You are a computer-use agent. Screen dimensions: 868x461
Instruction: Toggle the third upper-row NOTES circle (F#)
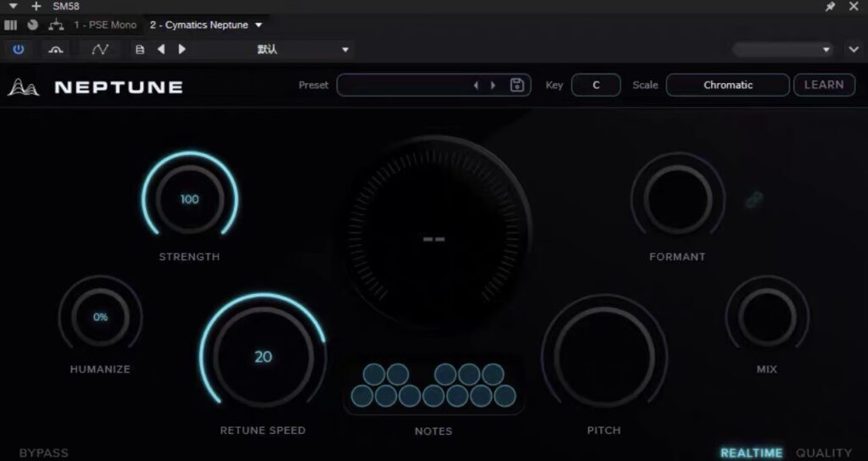[x=445, y=375]
